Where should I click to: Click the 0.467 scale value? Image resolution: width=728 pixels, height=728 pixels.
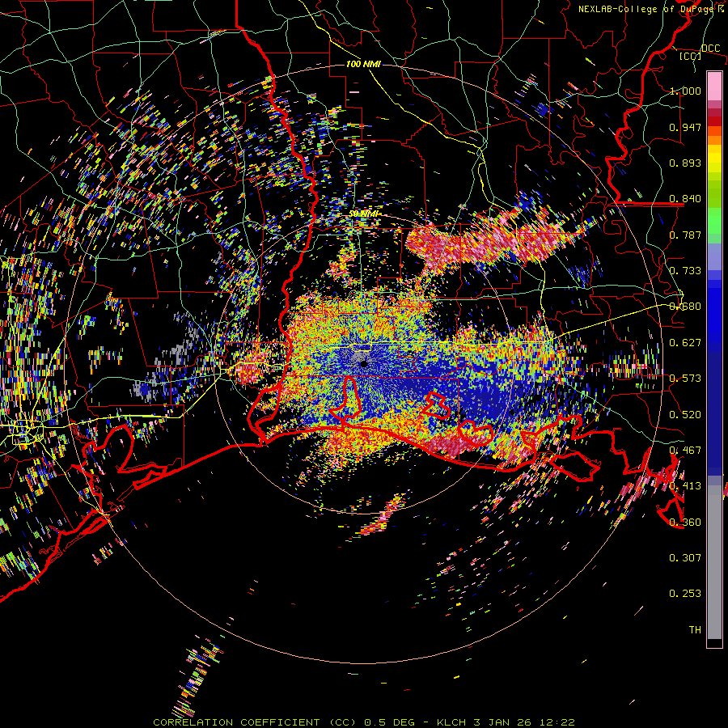pos(685,451)
